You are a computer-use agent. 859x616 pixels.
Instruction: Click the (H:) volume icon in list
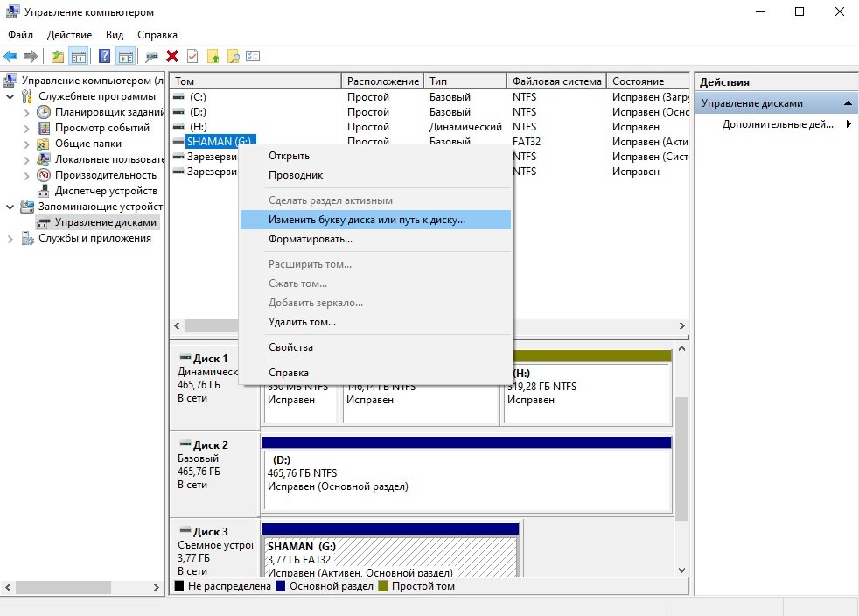[178, 127]
